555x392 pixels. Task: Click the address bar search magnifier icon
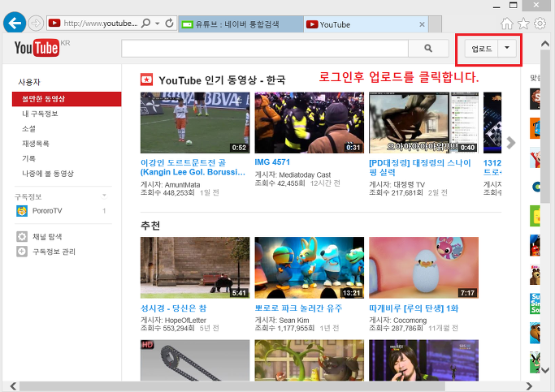[145, 24]
